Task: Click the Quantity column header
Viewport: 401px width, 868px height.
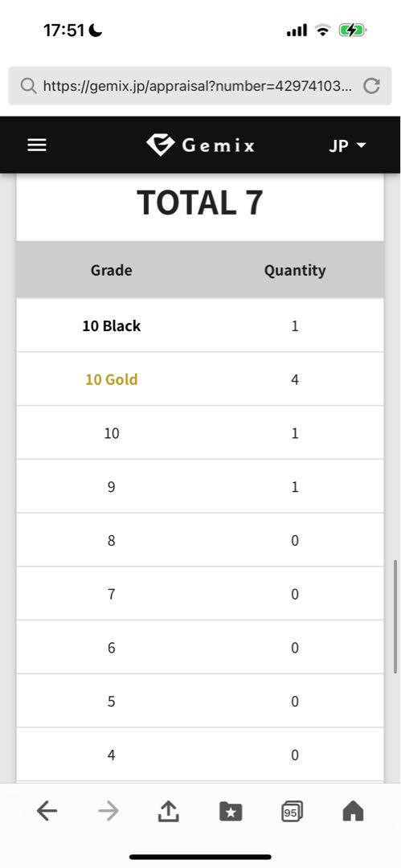Action: coord(295,270)
